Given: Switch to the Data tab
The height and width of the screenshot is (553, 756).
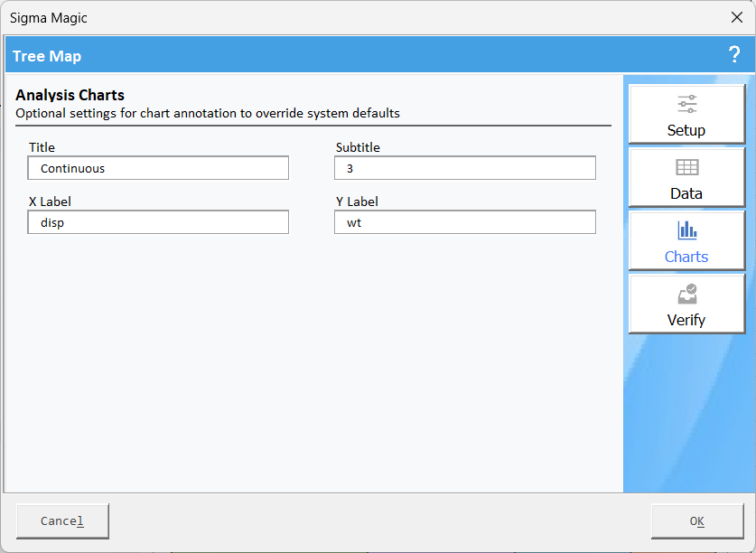Looking at the screenshot, I should click(686, 178).
